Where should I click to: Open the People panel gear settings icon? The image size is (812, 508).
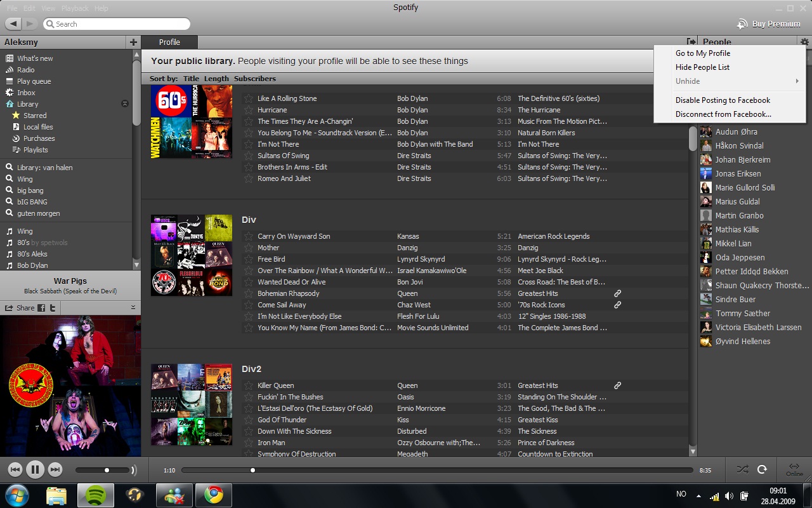pyautogui.click(x=804, y=42)
